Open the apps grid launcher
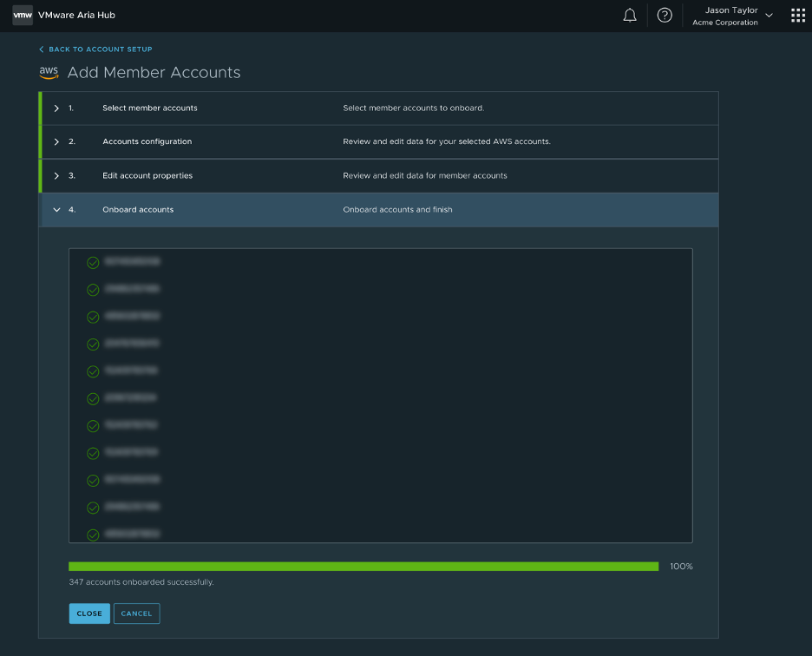This screenshot has width=812, height=656. click(x=798, y=16)
